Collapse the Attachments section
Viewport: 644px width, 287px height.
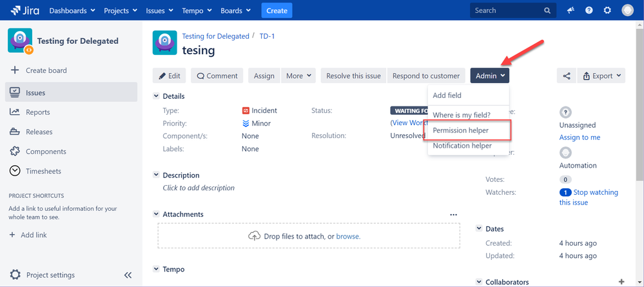[x=156, y=214]
